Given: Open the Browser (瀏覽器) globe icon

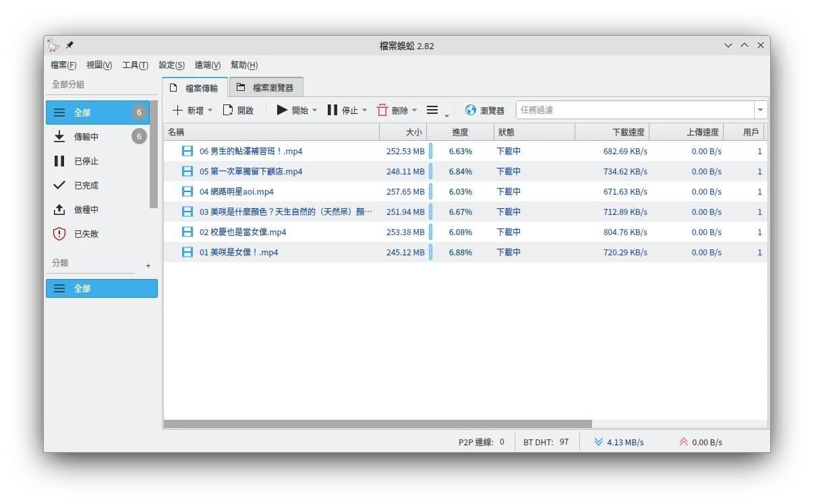Looking at the screenshot, I should [471, 110].
